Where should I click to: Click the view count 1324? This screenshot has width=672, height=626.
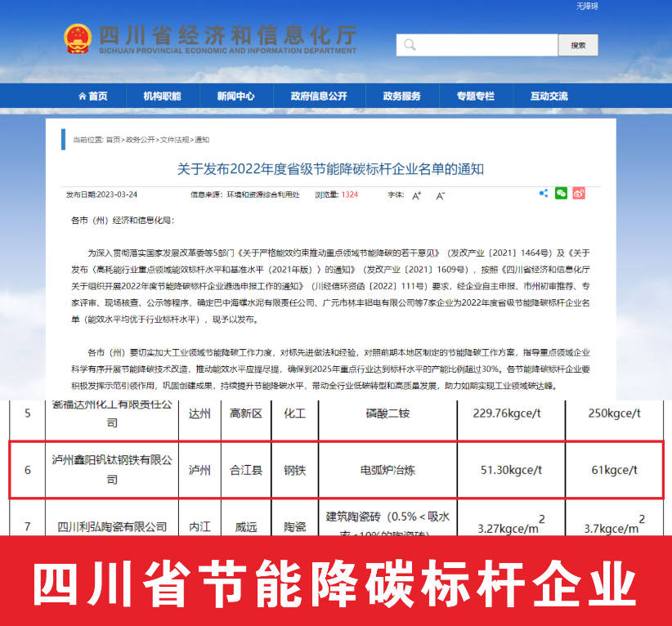point(350,195)
